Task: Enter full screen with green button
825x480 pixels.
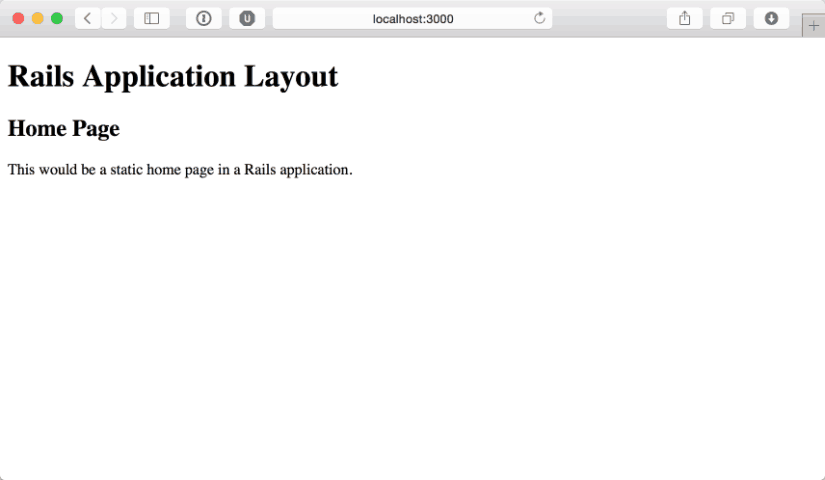Action: pyautogui.click(x=57, y=18)
